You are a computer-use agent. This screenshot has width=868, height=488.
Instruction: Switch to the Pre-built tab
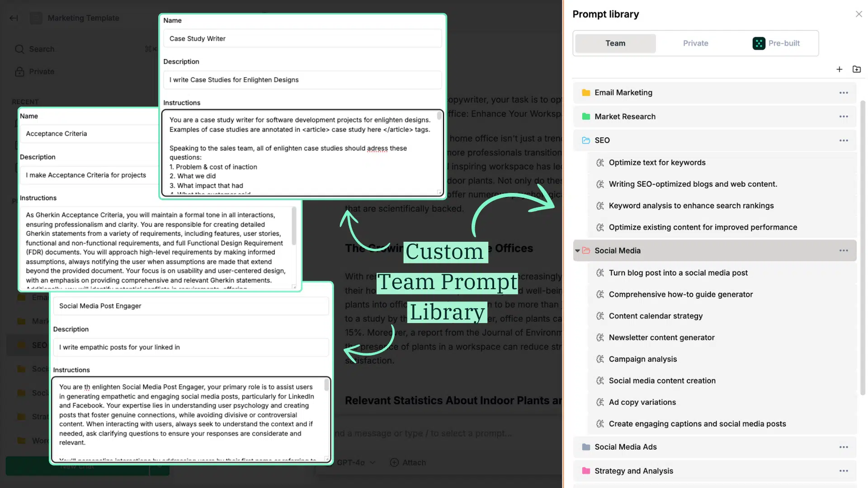(x=776, y=43)
